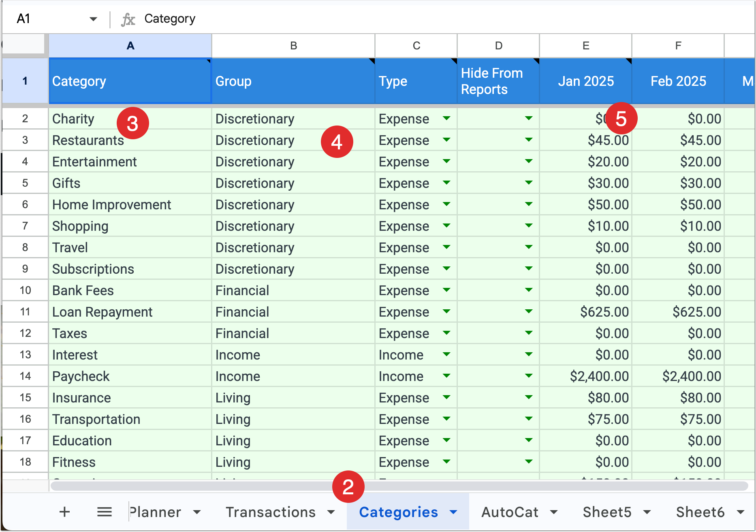
Task: Add a new sheet with plus icon
Action: pyautogui.click(x=64, y=512)
